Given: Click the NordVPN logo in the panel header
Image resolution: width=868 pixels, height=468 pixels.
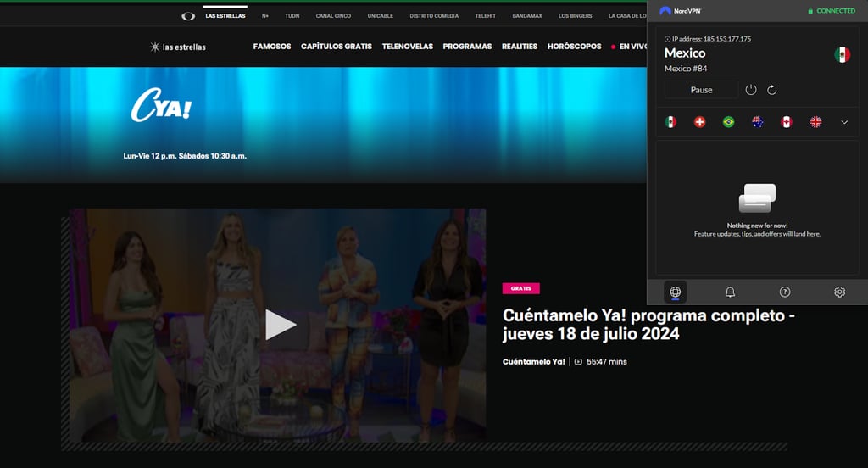Looking at the screenshot, I should [681, 10].
